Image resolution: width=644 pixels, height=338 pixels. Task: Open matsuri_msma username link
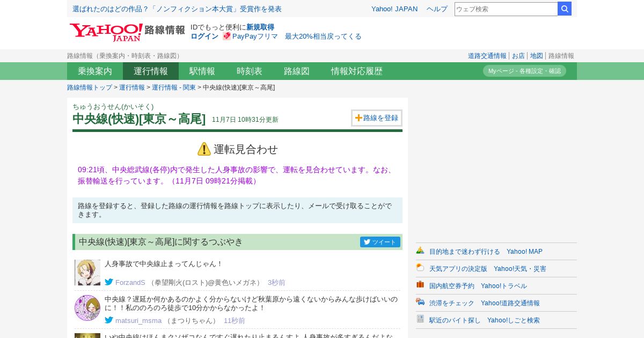(x=138, y=320)
